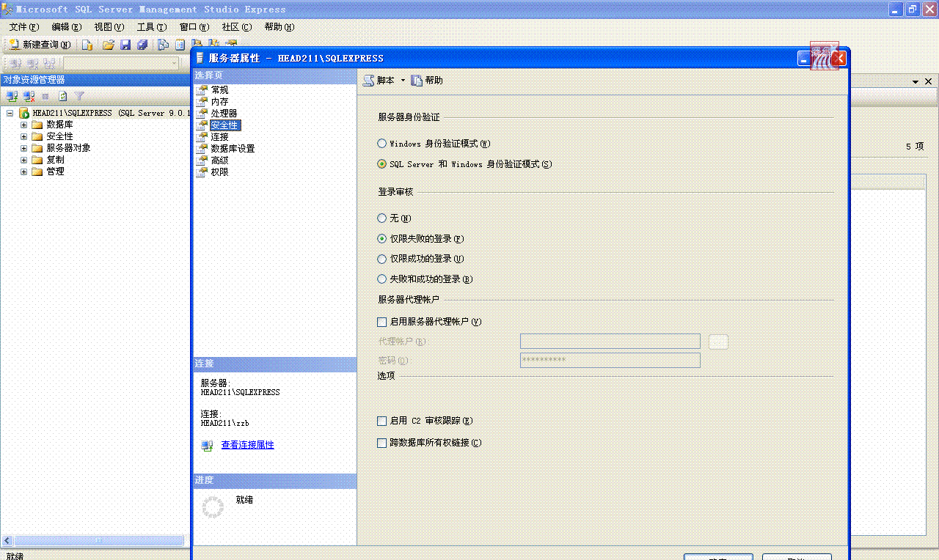Close the summary pane with its X
This screenshot has width=939, height=560.
(928, 82)
